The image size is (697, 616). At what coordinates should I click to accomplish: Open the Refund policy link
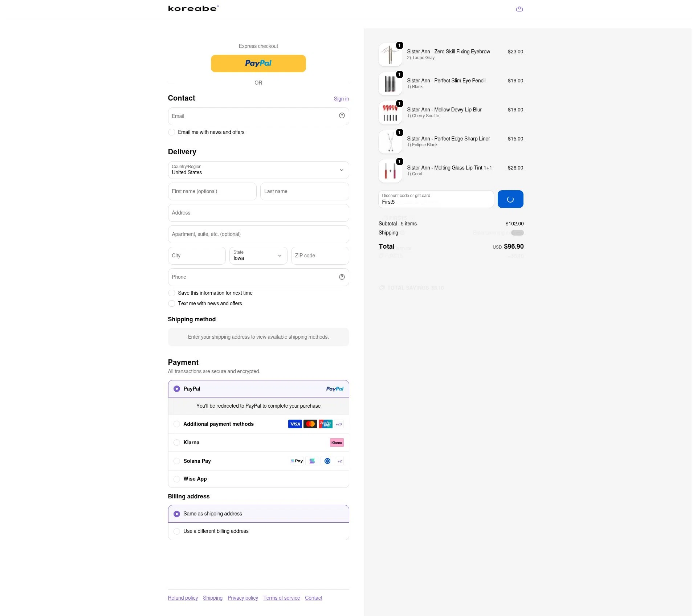pos(183,598)
